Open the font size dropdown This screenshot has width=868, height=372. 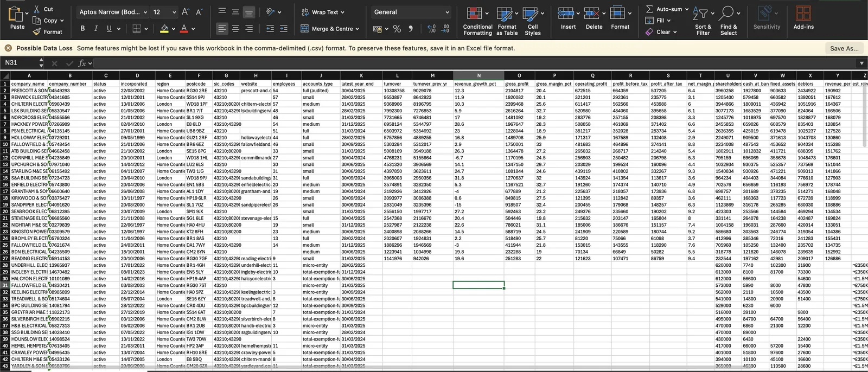pyautogui.click(x=174, y=12)
